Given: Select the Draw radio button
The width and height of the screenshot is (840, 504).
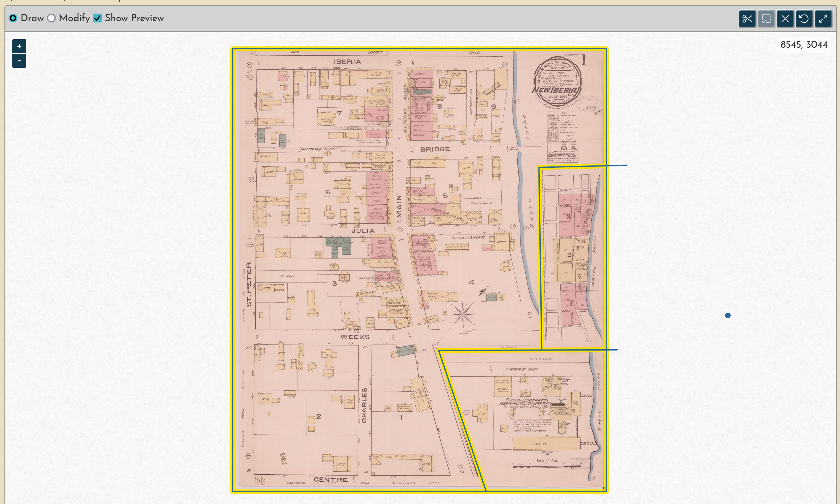Looking at the screenshot, I should point(13,18).
